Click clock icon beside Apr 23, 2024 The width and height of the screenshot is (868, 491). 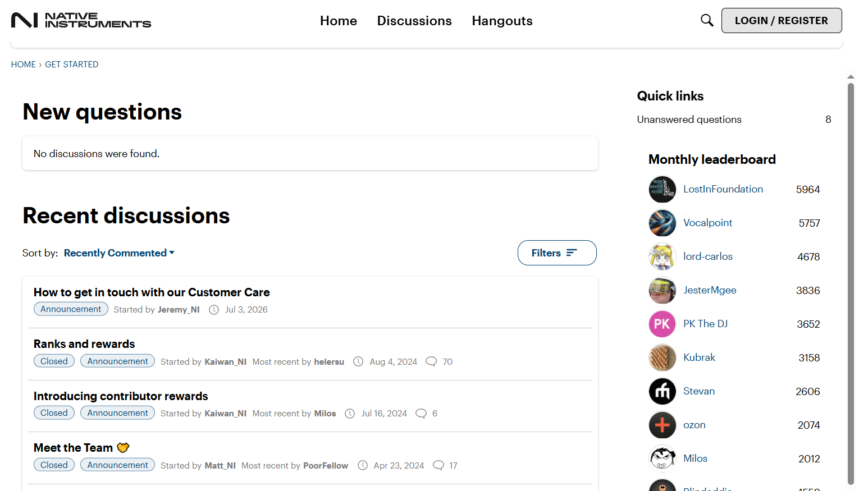coord(363,466)
